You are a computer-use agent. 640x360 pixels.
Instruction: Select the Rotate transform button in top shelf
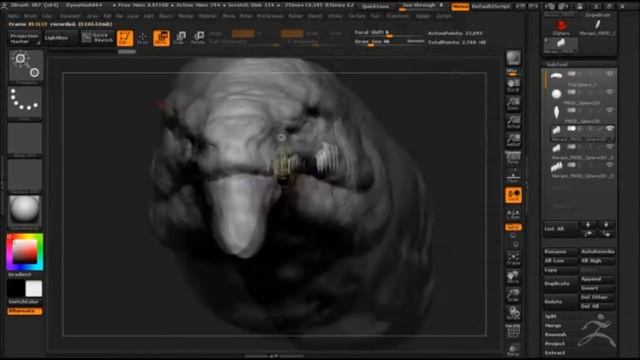click(x=198, y=38)
